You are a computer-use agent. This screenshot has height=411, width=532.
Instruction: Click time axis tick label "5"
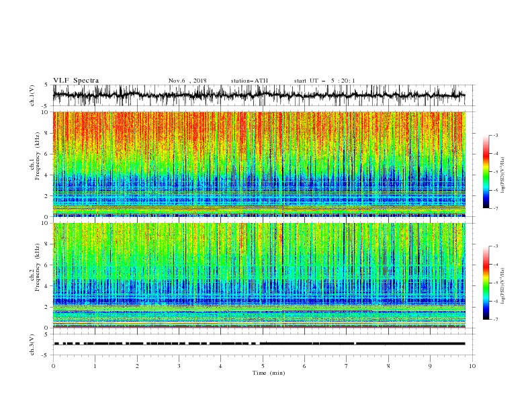coord(263,366)
